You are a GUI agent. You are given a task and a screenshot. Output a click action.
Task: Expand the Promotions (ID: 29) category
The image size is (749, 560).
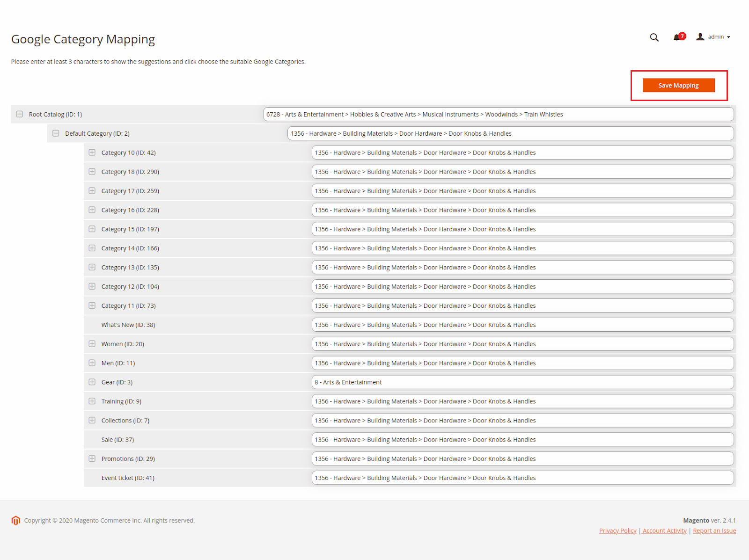pyautogui.click(x=92, y=458)
